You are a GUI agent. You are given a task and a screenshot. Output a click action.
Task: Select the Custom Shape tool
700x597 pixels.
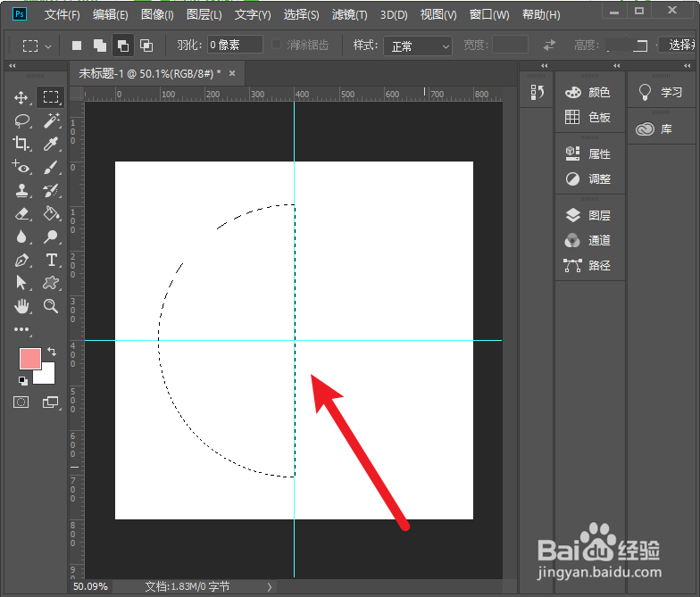click(x=51, y=283)
